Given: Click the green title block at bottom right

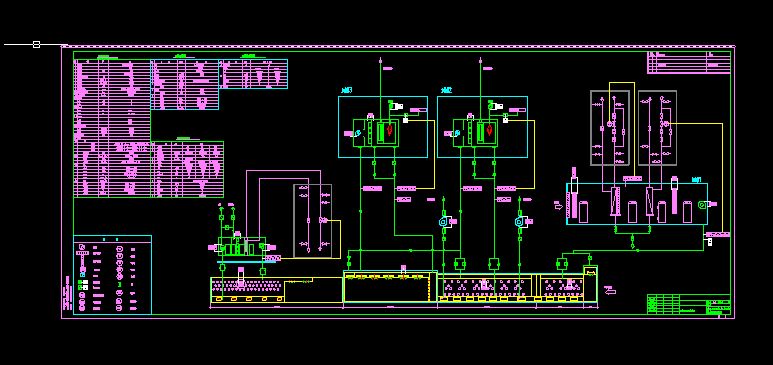Looking at the screenshot, I should point(688,304).
